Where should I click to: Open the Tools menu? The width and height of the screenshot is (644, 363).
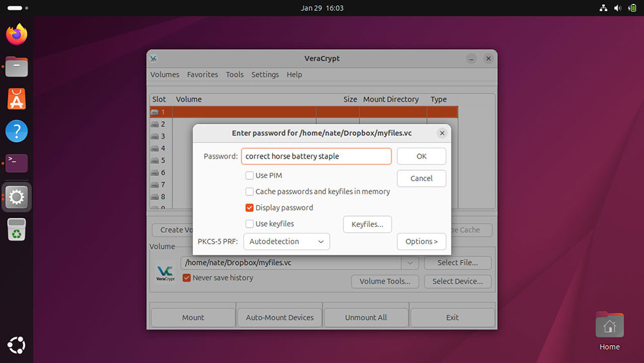pyautogui.click(x=234, y=74)
